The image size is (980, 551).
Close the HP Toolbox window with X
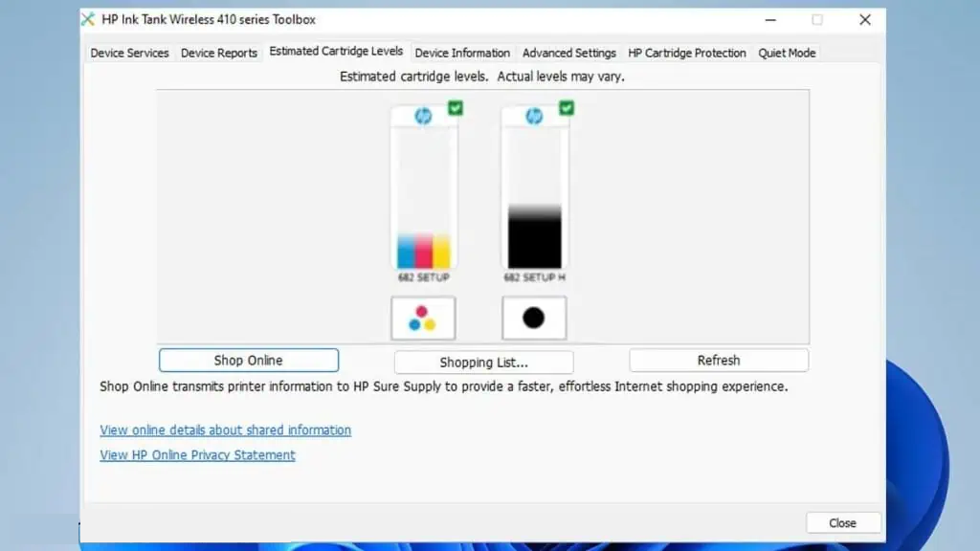tap(865, 20)
